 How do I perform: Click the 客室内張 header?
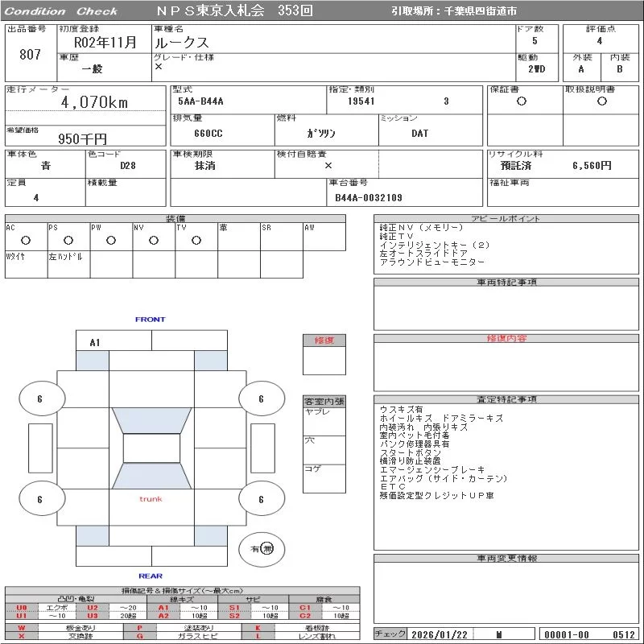[324, 401]
